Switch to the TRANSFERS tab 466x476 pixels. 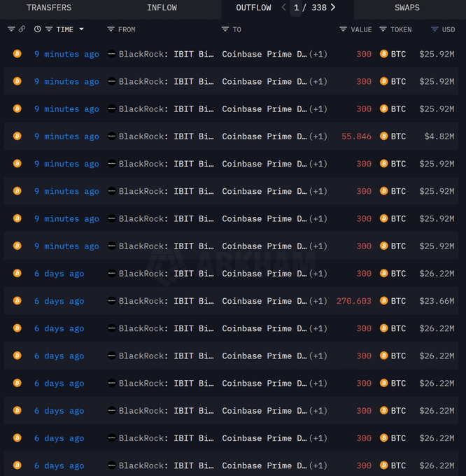click(x=49, y=8)
